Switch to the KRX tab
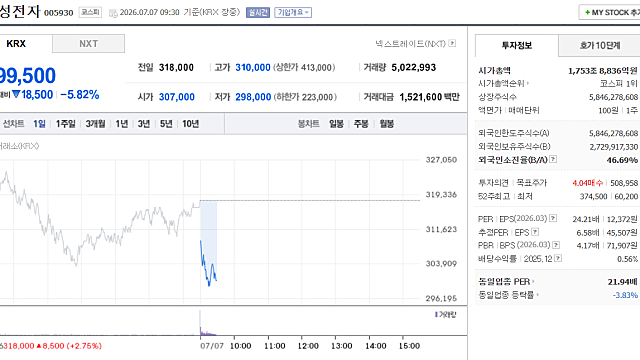 [16, 44]
